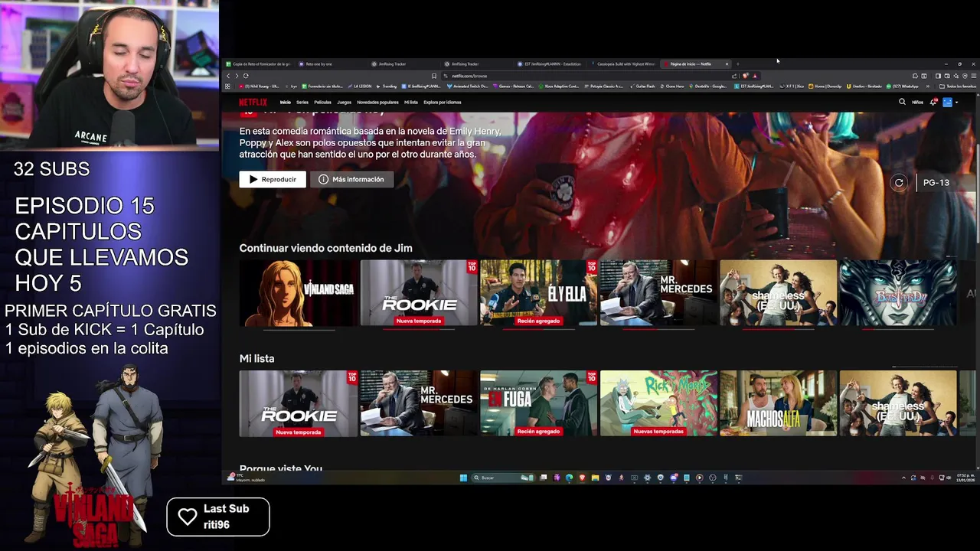Open the Animated Twitch Ov... bookmark

(467, 86)
